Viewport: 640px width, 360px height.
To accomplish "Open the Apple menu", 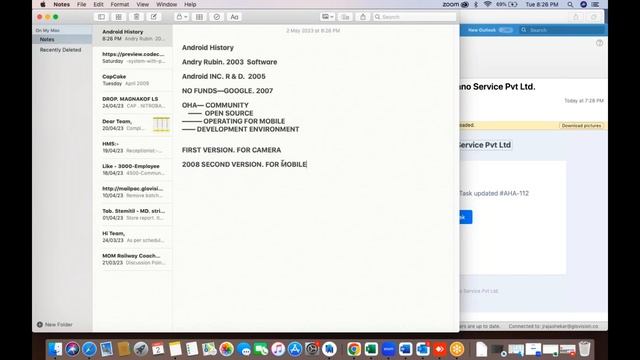I will (x=43, y=4).
